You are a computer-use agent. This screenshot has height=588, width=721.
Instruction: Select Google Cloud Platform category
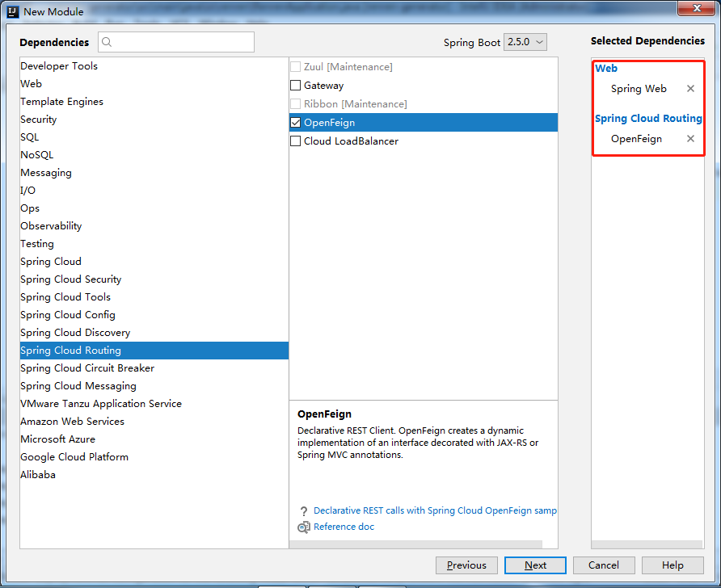[154, 456]
